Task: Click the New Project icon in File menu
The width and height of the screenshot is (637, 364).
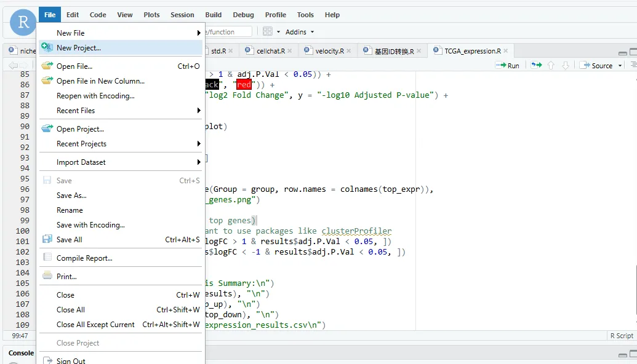Action: click(x=47, y=47)
